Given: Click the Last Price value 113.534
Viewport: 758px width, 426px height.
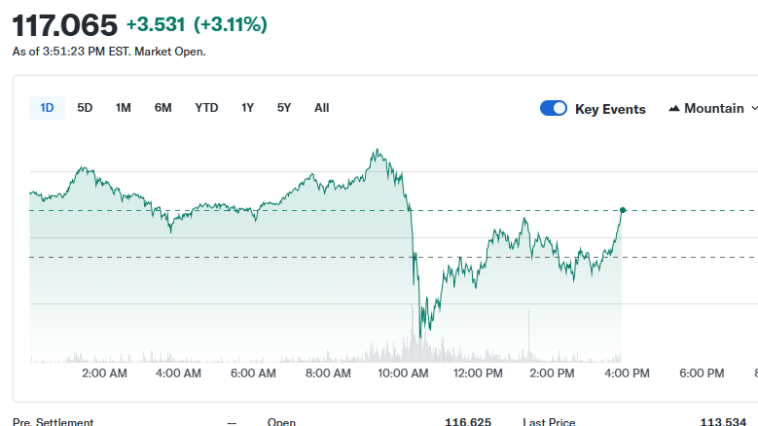Looking at the screenshot, I should [722, 422].
